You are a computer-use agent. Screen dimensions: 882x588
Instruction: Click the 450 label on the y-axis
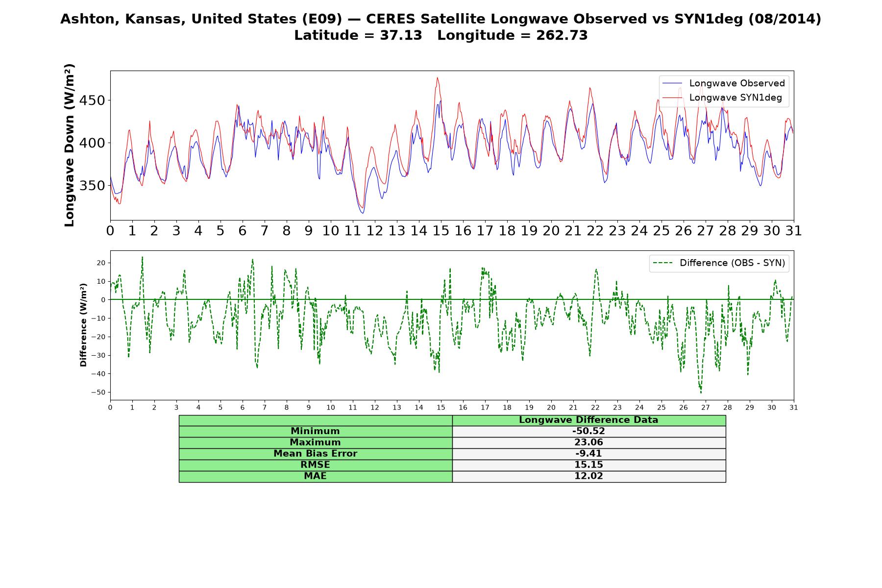(92, 100)
